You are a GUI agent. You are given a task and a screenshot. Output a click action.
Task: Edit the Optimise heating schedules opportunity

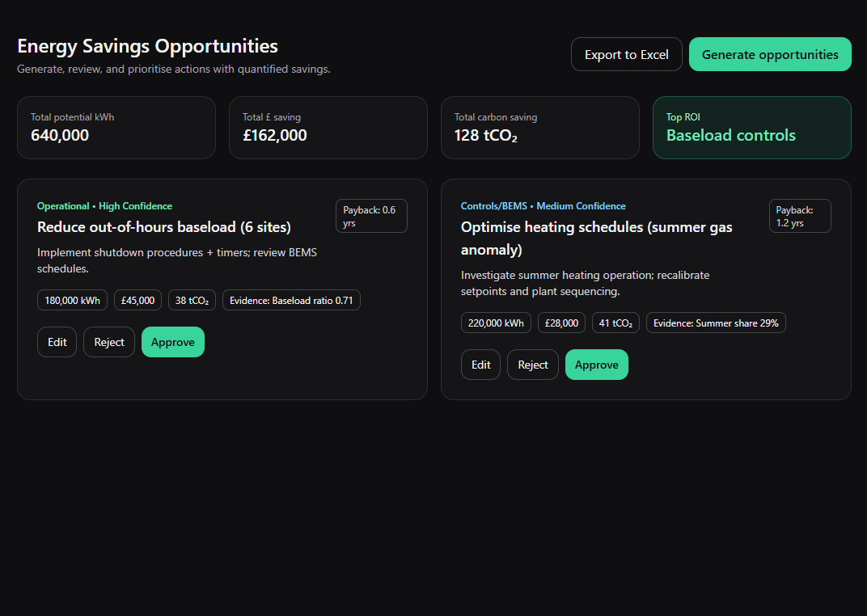pos(480,364)
